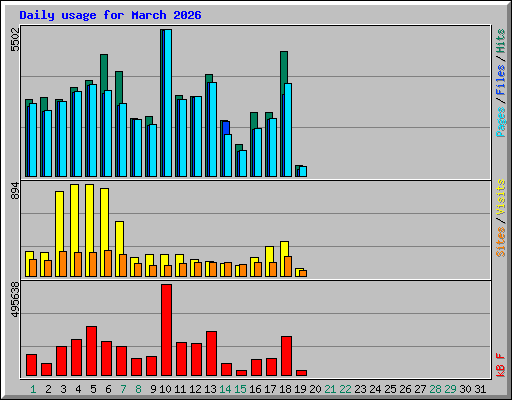
Task: Click day 22 on the date axis
Action: click(345, 389)
